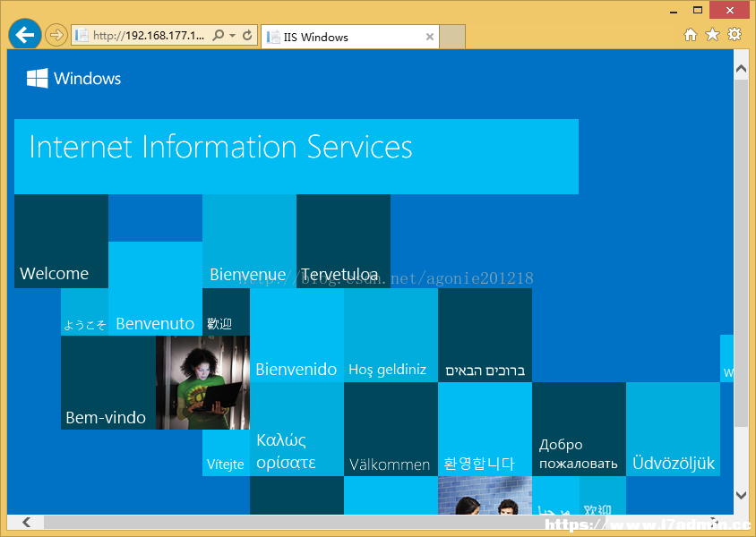Maximize the browser window
Screen dimensions: 756x537
click(698, 10)
